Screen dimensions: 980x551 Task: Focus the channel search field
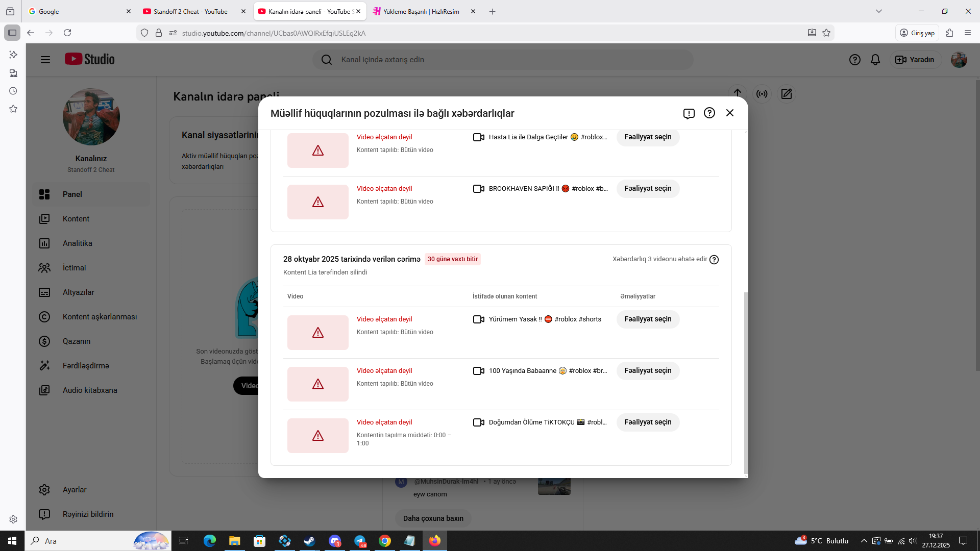[x=503, y=60]
